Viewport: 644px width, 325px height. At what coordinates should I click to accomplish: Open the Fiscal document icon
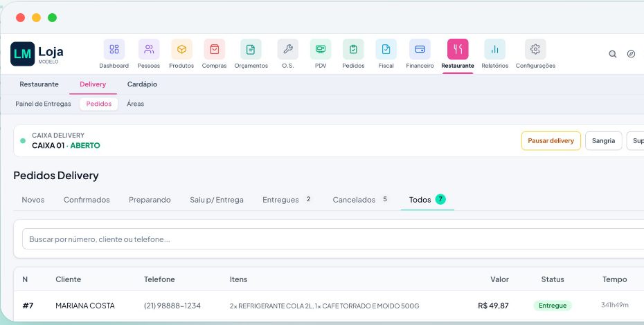[x=386, y=49]
